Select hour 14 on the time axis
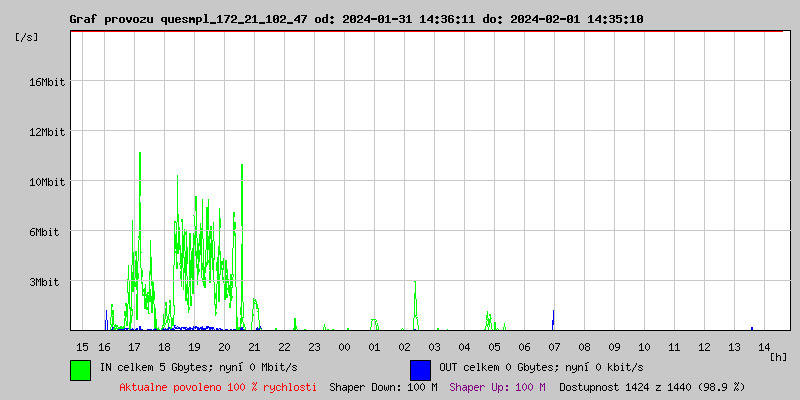 point(764,346)
